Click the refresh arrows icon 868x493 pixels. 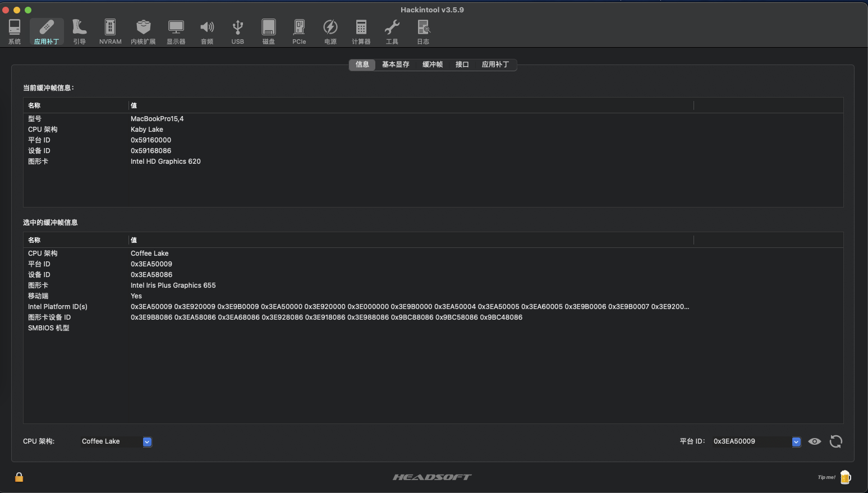pyautogui.click(x=835, y=441)
